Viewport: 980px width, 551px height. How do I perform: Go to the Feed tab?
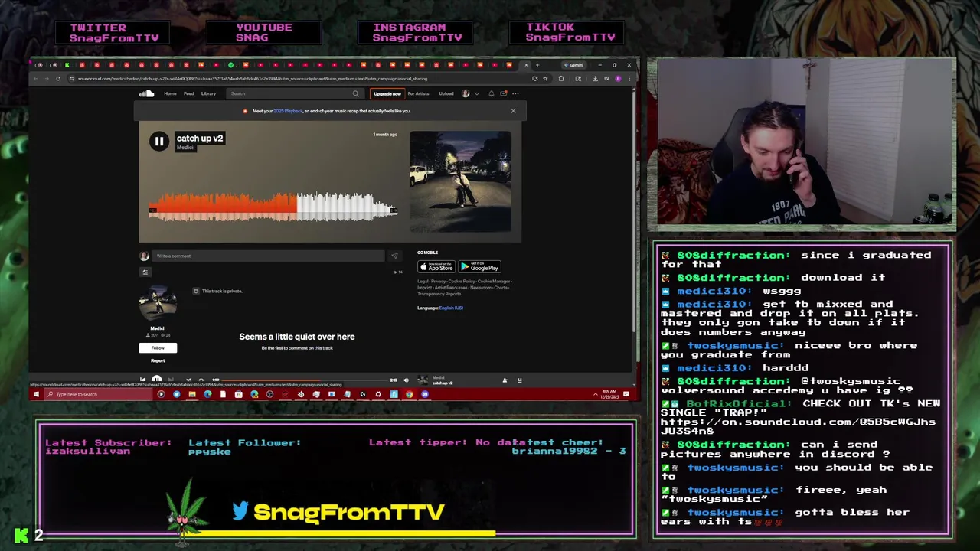[188, 93]
